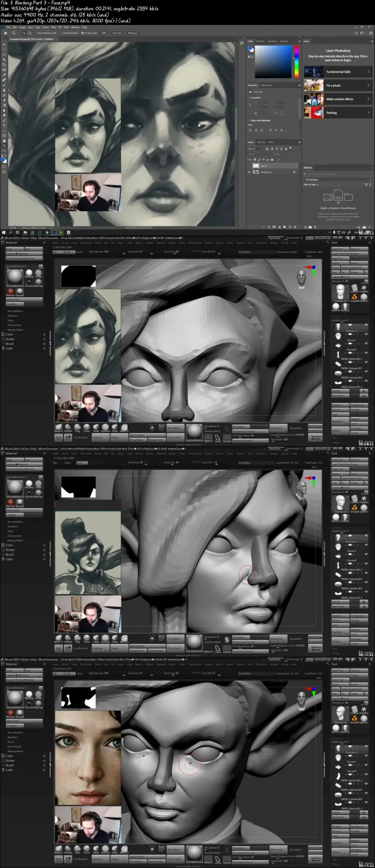This screenshot has height=868, width=375.
Task: Click QuickSave in ZBrush frame 00:08:42
Action: coord(274,238)
